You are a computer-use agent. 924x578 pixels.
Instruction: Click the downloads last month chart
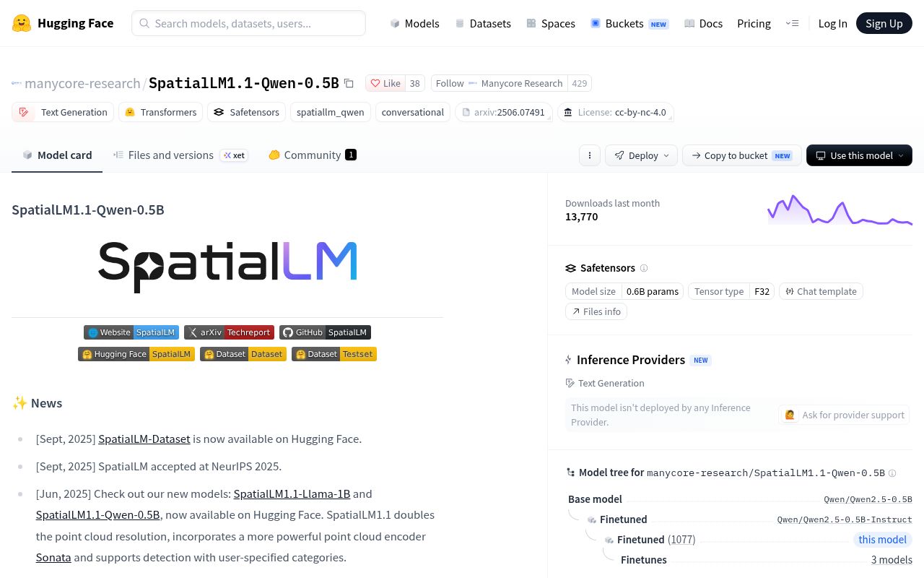(x=840, y=210)
